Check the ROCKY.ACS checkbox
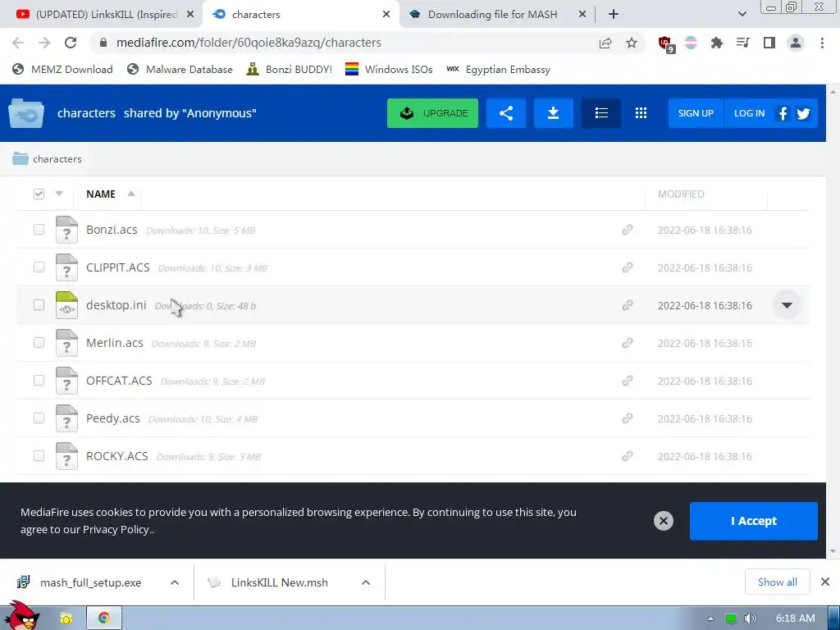The width and height of the screenshot is (840, 630). [x=39, y=456]
